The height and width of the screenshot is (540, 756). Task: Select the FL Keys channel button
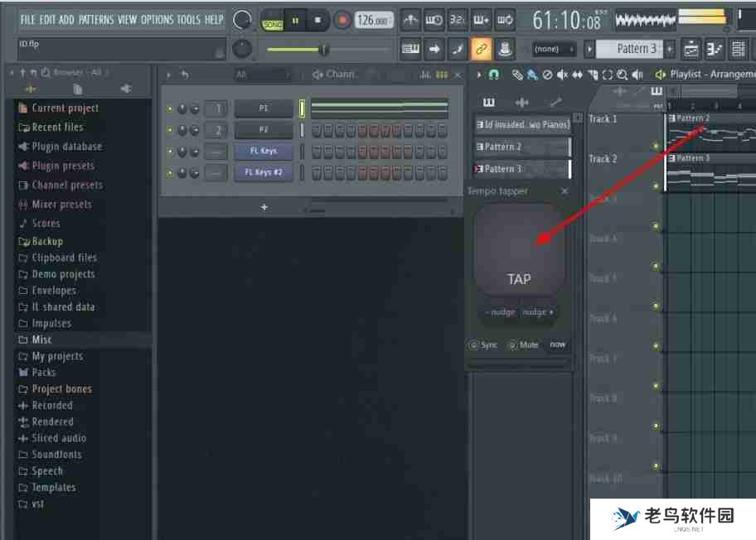(x=264, y=152)
